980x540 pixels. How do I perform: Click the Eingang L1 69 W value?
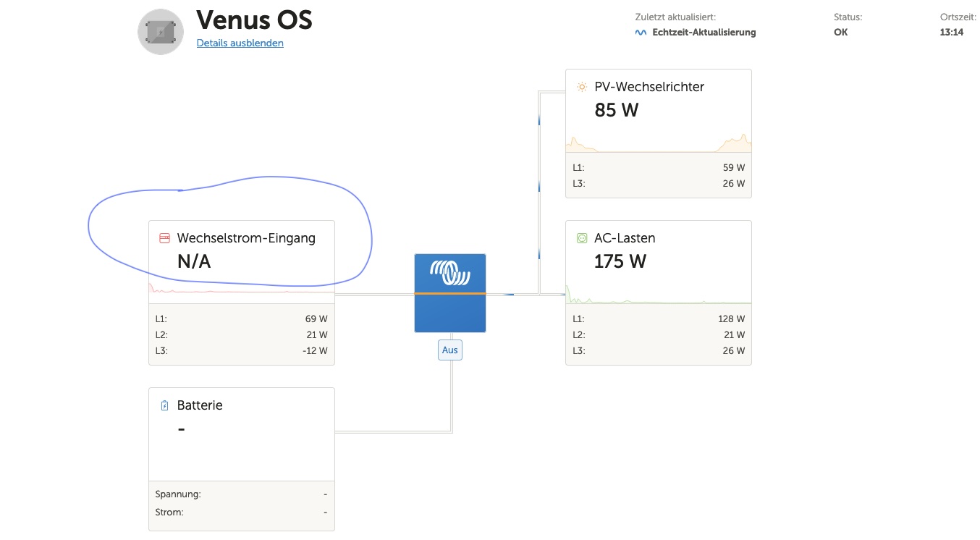pos(317,318)
